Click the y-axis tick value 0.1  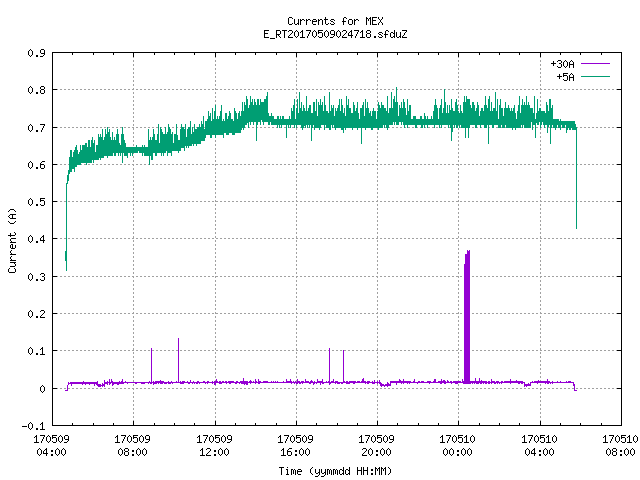(36, 351)
